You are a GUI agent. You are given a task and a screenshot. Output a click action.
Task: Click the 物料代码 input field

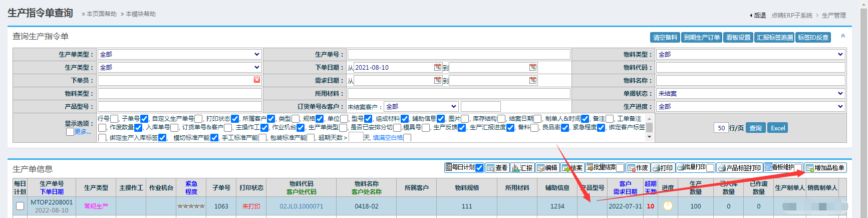click(x=750, y=67)
